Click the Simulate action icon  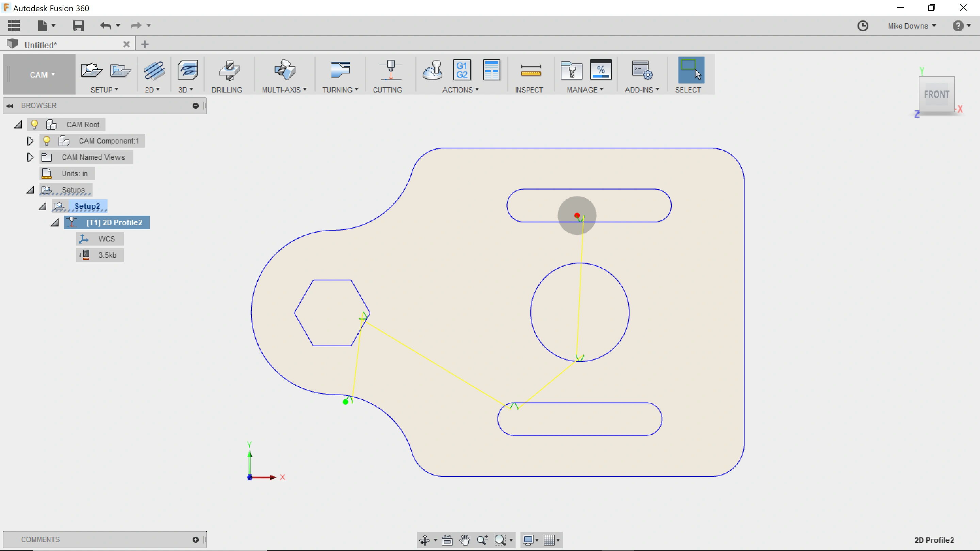pyautogui.click(x=432, y=70)
